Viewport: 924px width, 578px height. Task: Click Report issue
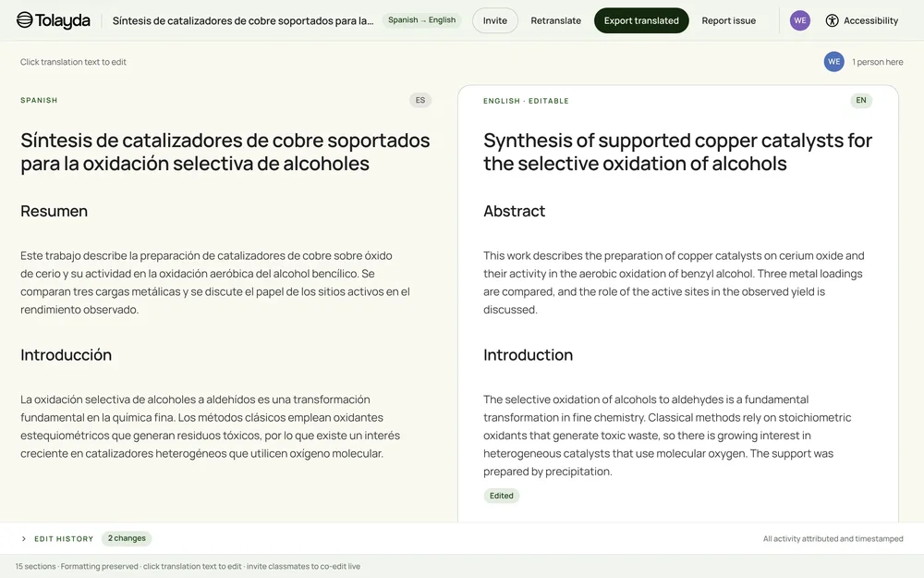pos(728,20)
